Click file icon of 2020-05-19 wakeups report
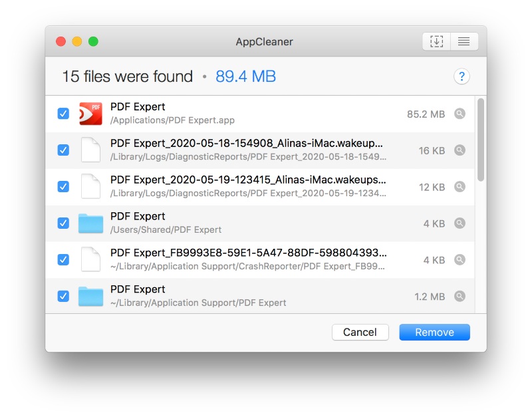This screenshot has width=532, height=417. click(90, 186)
